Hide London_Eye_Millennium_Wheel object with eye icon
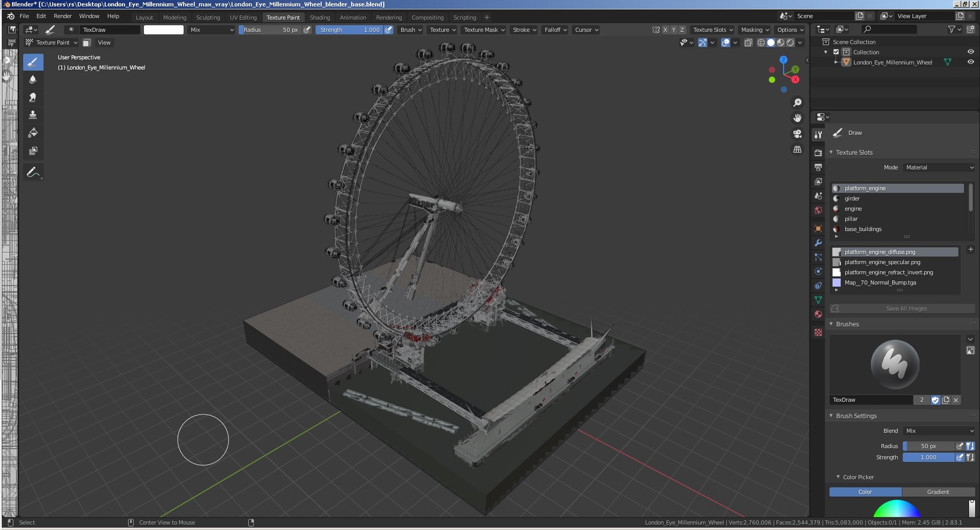980x530 pixels. click(970, 62)
